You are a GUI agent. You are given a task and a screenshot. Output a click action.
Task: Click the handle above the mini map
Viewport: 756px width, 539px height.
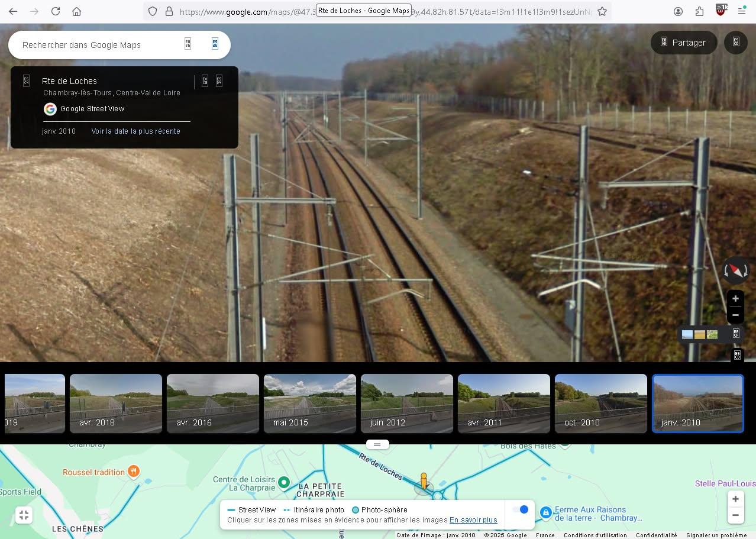[x=377, y=444]
